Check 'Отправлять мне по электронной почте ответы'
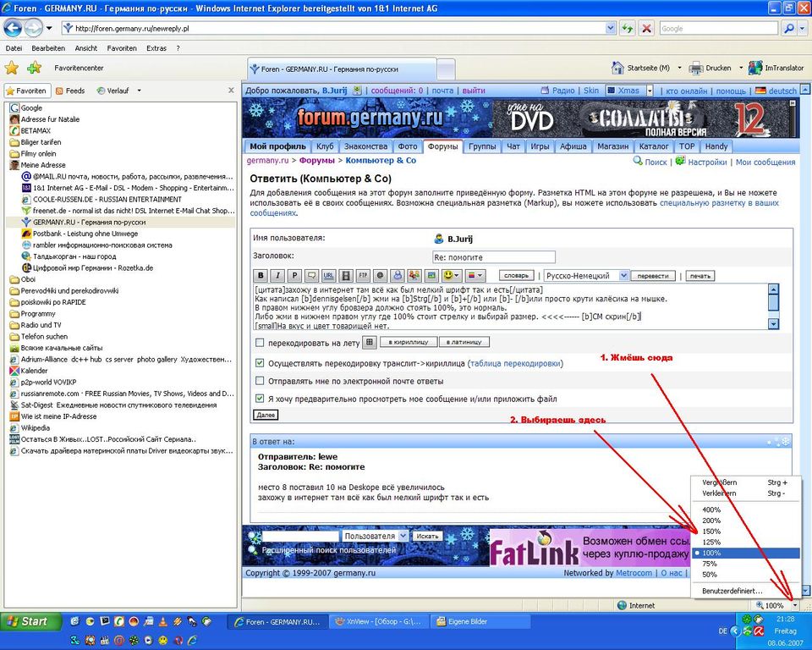Screen dimensions: 812x650 (x=260, y=381)
